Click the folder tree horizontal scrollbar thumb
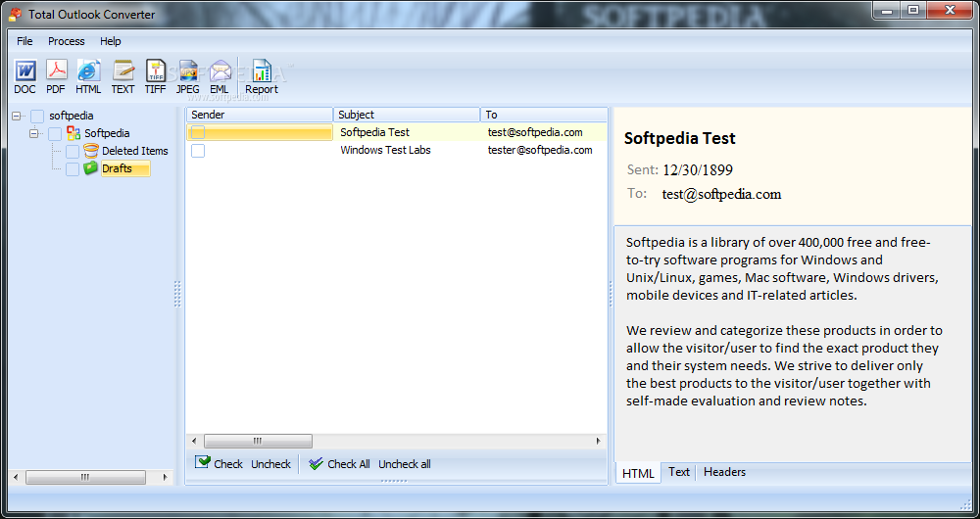Screen dimensions: 980x519 click(x=85, y=477)
